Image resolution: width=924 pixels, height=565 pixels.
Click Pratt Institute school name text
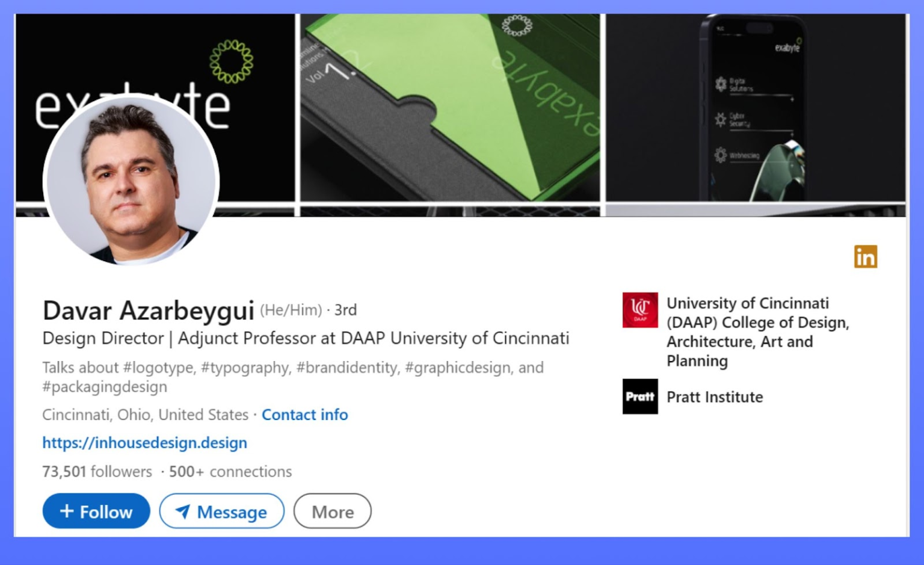[x=715, y=397]
